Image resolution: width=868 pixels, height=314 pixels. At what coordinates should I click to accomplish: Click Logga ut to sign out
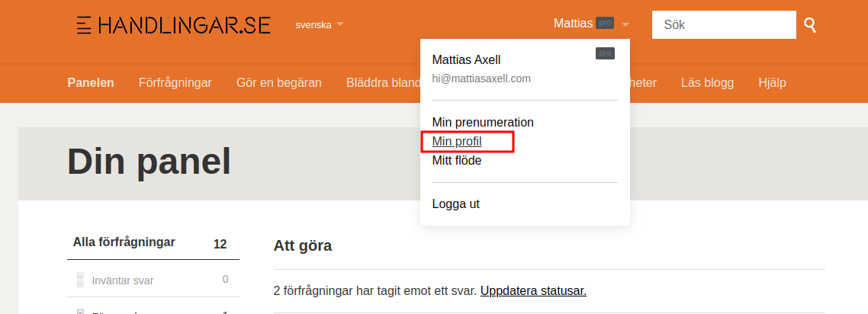(455, 203)
